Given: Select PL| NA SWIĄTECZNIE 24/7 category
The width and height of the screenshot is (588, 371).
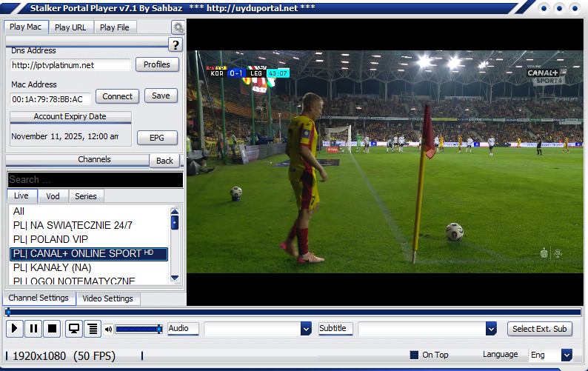Looking at the screenshot, I should point(89,225).
